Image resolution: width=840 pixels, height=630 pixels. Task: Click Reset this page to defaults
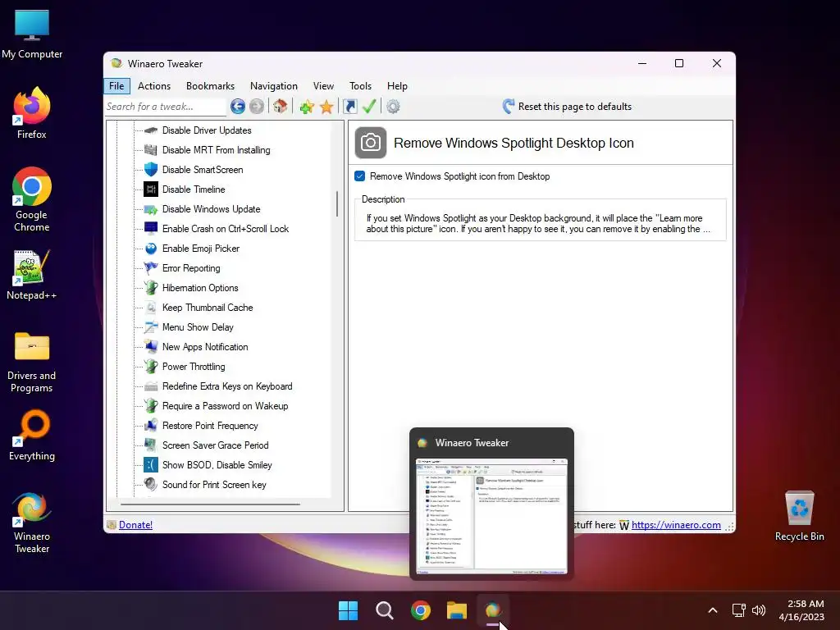(567, 107)
